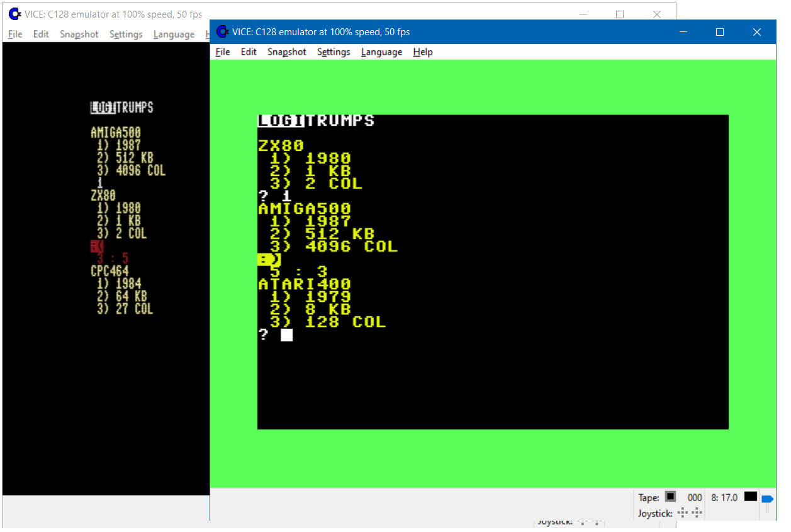Click the LOGITRUMPS title in the front emulator screen
The width and height of the screenshot is (791, 532).
(x=317, y=121)
